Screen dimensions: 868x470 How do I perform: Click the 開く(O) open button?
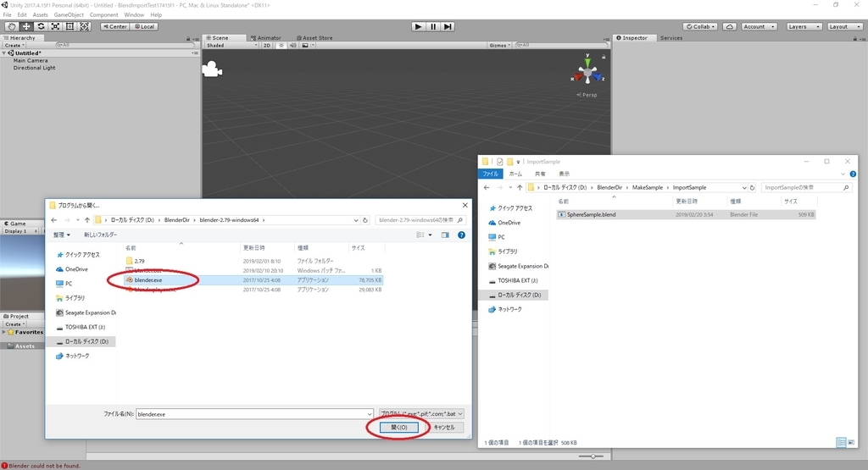(x=398, y=428)
